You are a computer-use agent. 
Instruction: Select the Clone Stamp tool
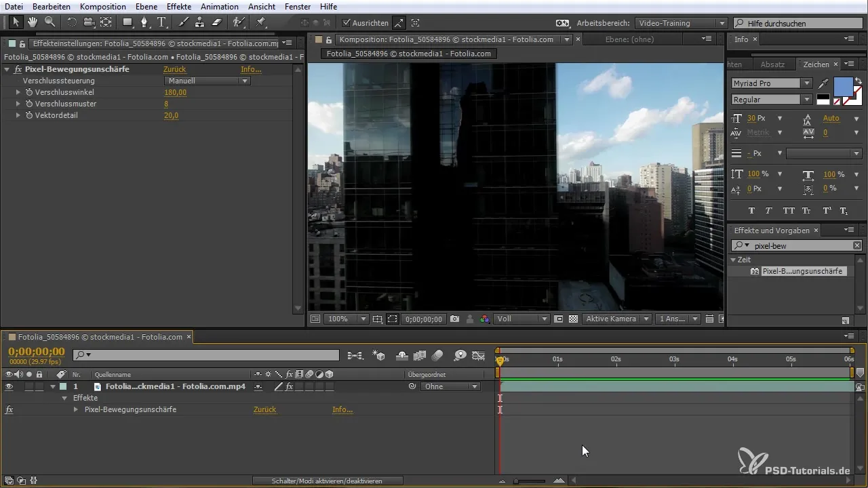coord(200,22)
